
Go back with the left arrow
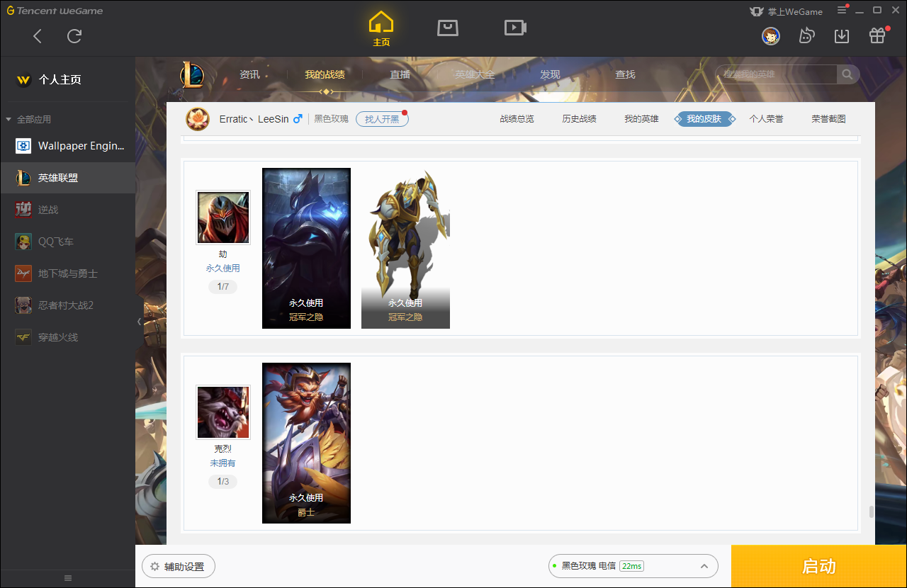[38, 36]
